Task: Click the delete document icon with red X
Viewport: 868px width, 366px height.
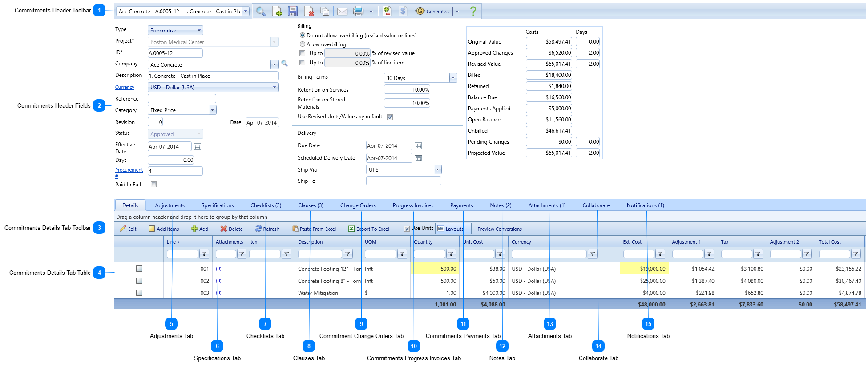Action: point(309,12)
